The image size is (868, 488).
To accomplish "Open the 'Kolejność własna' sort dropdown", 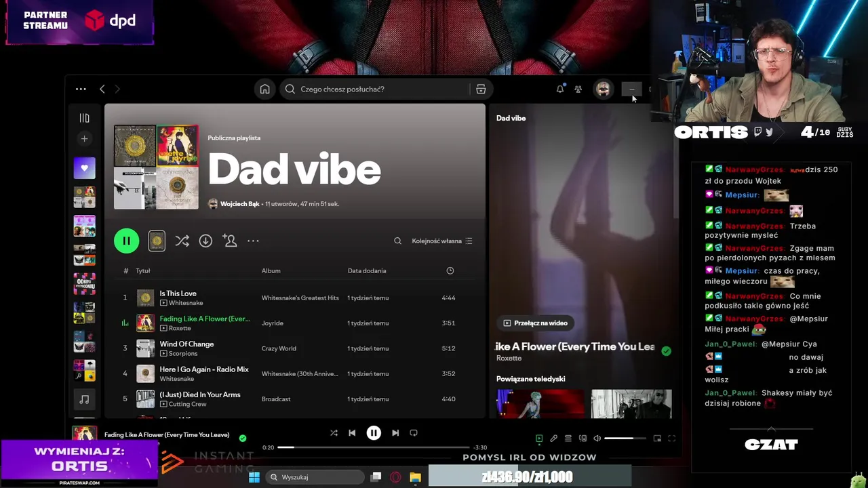I will tap(442, 241).
